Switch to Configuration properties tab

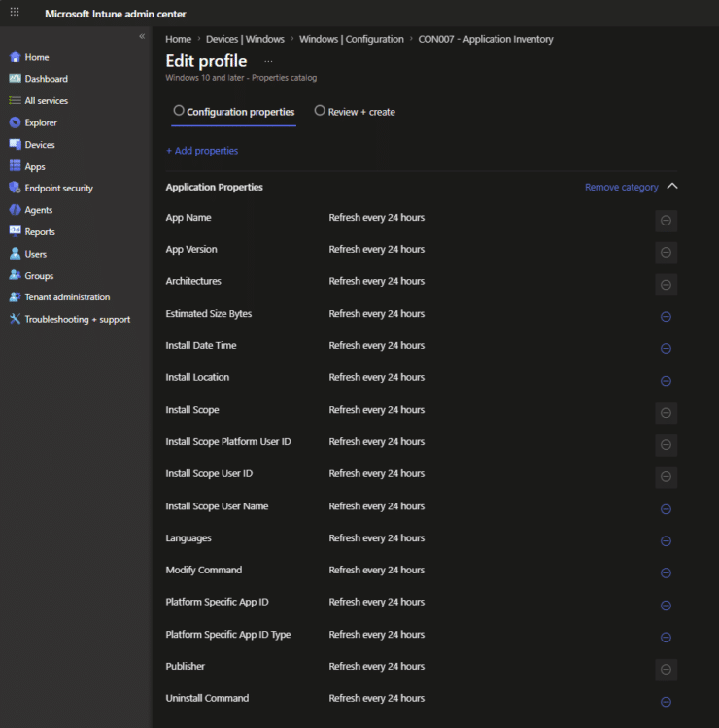(x=234, y=112)
